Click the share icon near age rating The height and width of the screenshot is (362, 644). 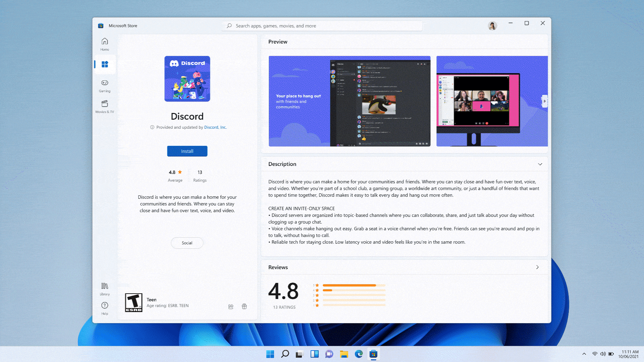(231, 307)
